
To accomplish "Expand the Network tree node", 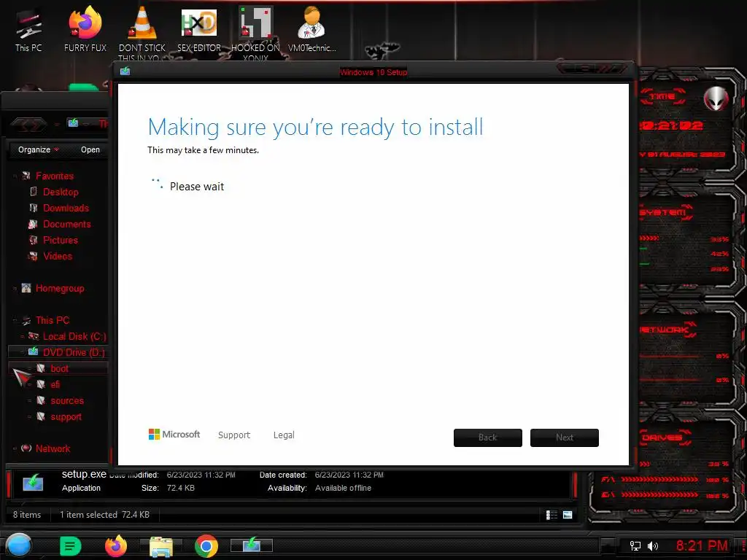I will (x=15, y=449).
